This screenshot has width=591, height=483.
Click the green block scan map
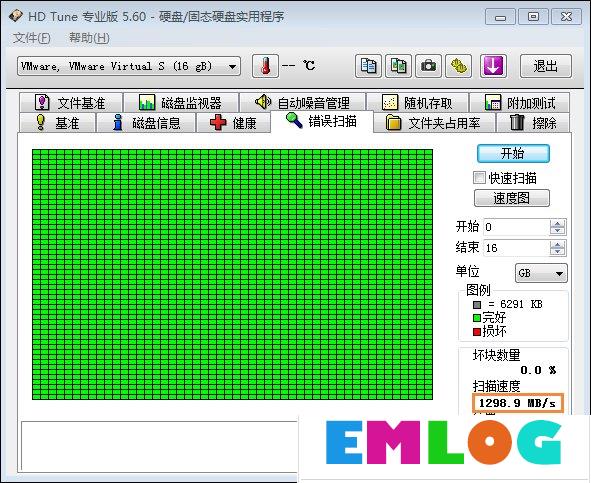tap(233, 274)
